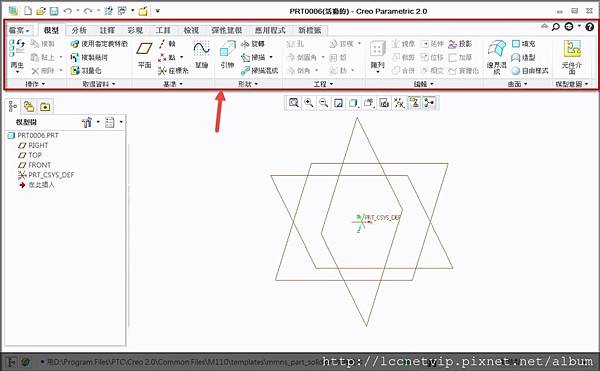Click the Repaint icon in graphics toolbar
Screen dimensions: 600x371
[339, 103]
